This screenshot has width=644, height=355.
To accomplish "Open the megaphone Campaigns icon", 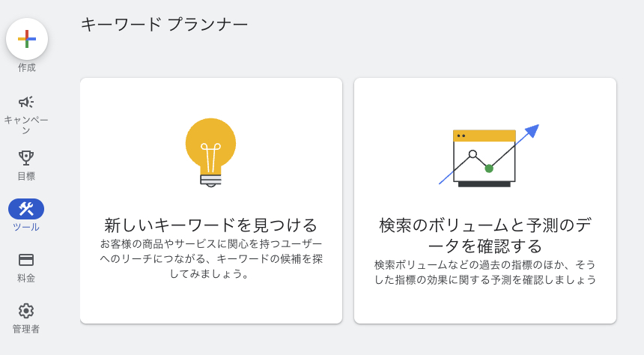I will [x=26, y=102].
